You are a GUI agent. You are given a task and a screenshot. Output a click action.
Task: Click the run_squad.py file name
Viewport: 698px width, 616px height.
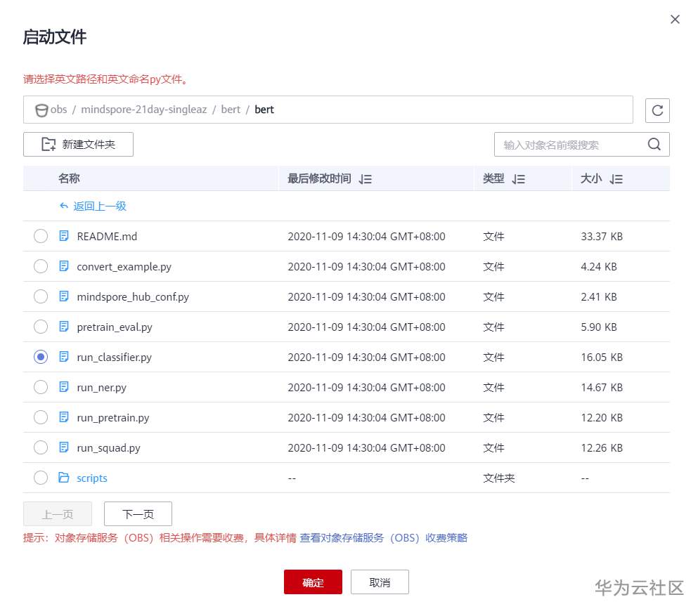coord(109,448)
